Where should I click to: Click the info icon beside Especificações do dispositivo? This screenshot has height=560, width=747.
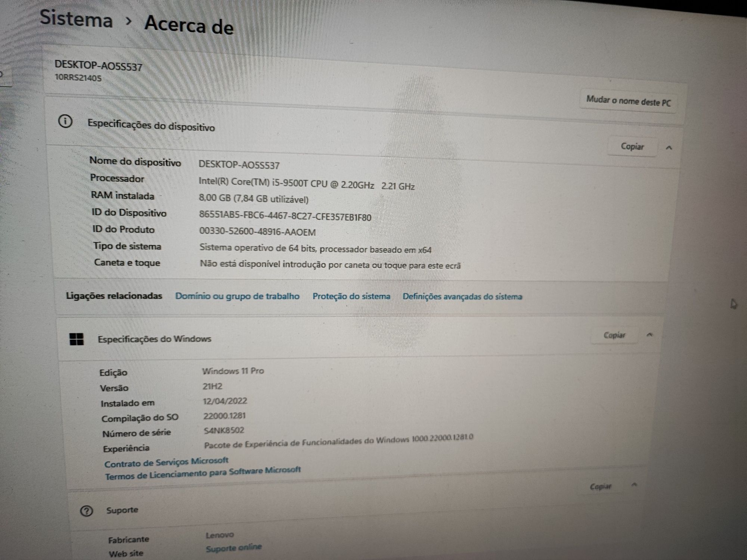coord(65,121)
